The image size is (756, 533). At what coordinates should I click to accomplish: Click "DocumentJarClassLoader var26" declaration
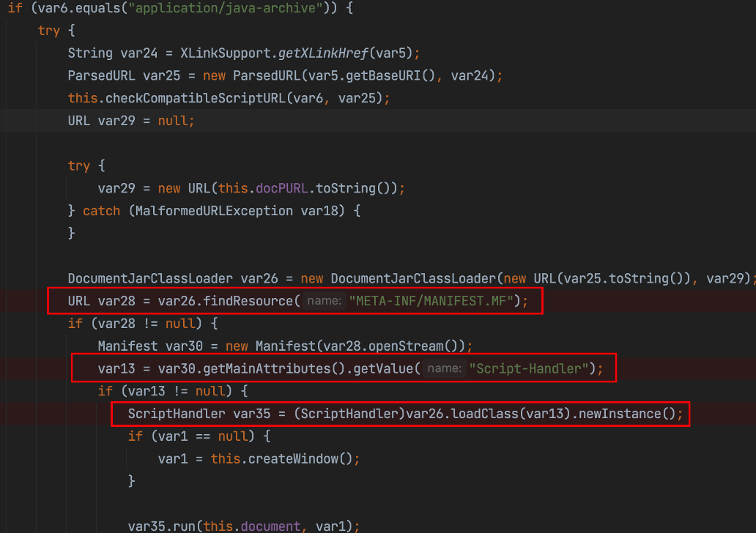[x=173, y=278]
